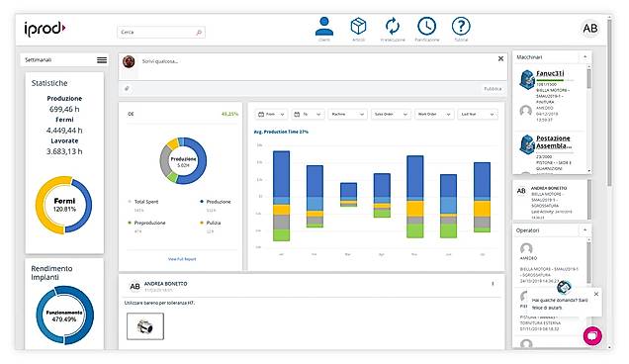Open the Sales Order dropdown
The image size is (629, 364).
391,115
